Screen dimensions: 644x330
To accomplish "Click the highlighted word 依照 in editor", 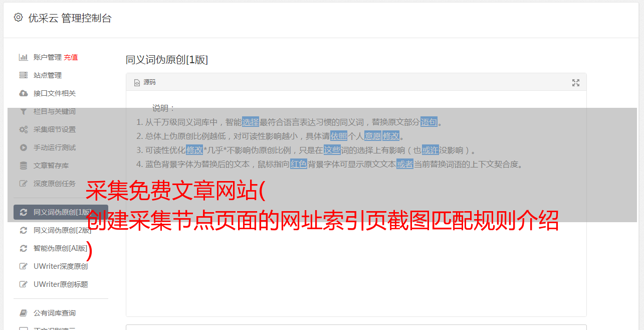I will 339,136.
